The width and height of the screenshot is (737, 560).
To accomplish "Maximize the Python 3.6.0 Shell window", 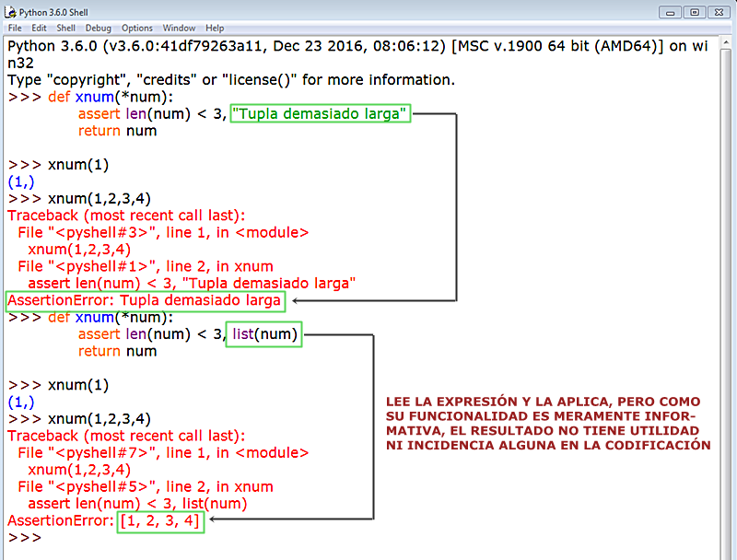I will coord(693,12).
